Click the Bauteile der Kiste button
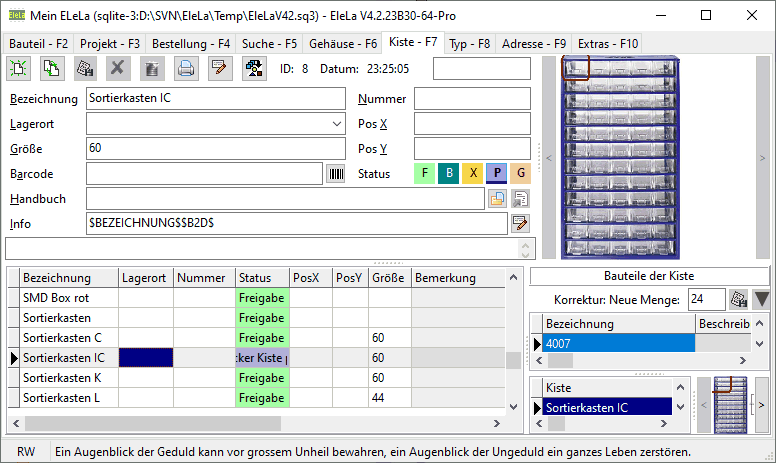The height and width of the screenshot is (463, 776). click(649, 276)
